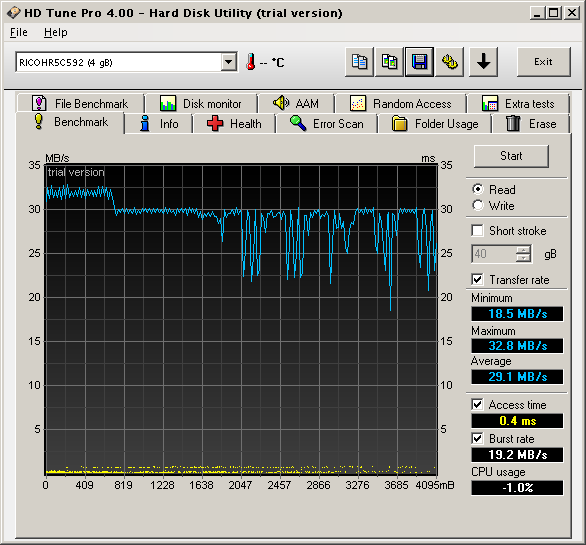Viewport: 586px width, 545px height.
Task: Click the Disk monitor chart icon
Action: [168, 103]
